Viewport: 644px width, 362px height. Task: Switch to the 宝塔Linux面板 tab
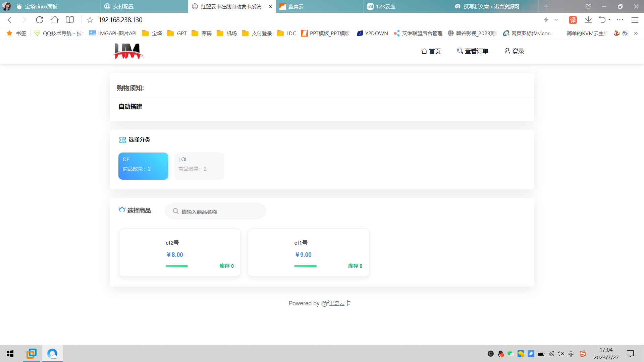[x=56, y=6]
